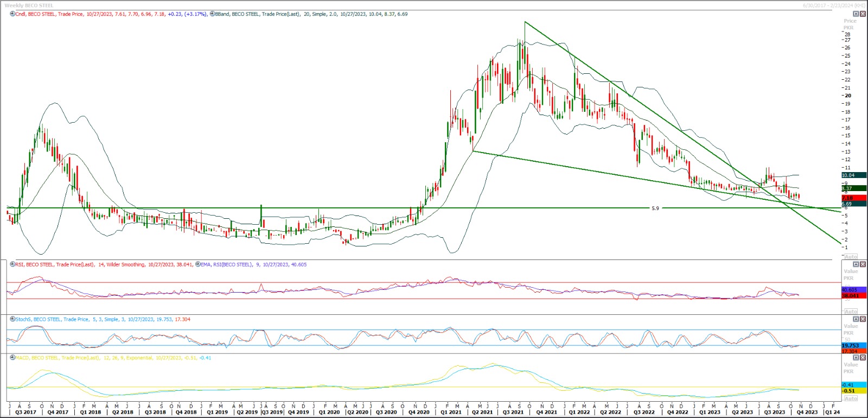The width and height of the screenshot is (868, 418).
Task: Click the Q2 2022 time axis label
Action: pyautogui.click(x=610, y=412)
